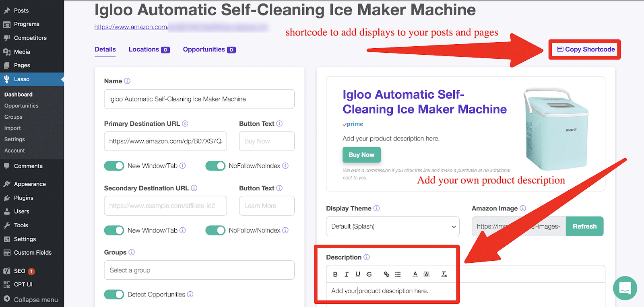
Task: Create a bulleted list in the Description
Action: click(x=398, y=274)
